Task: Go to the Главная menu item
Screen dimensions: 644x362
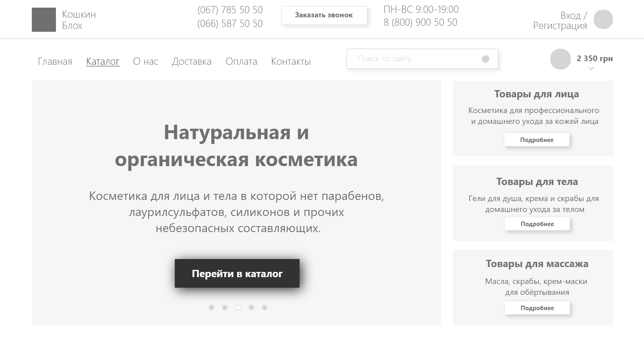Action: pyautogui.click(x=55, y=62)
